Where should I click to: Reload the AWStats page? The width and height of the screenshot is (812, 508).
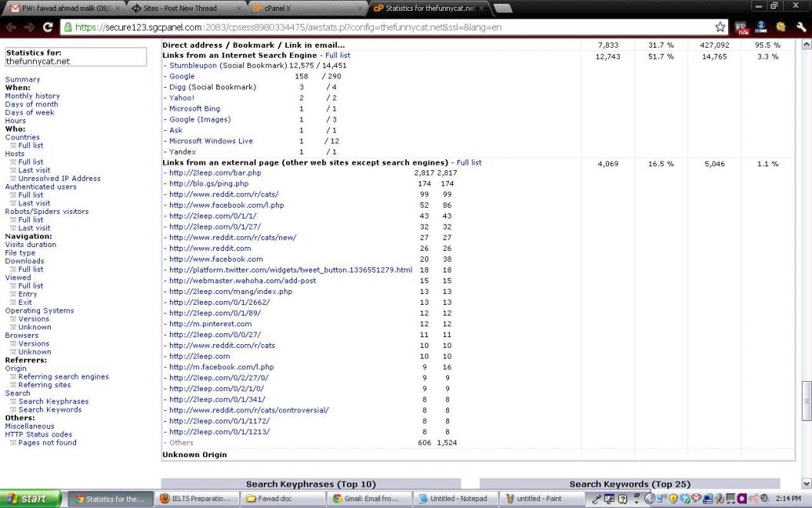tap(48, 27)
